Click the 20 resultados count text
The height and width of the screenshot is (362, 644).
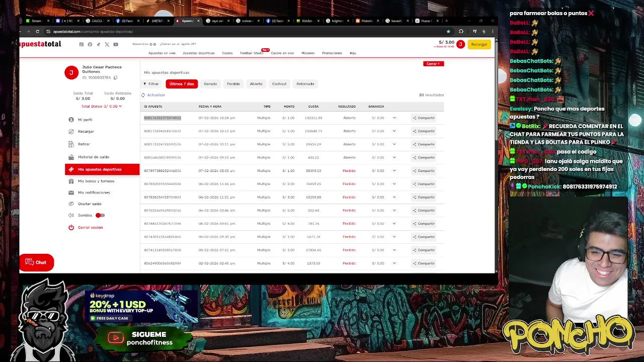point(431,95)
